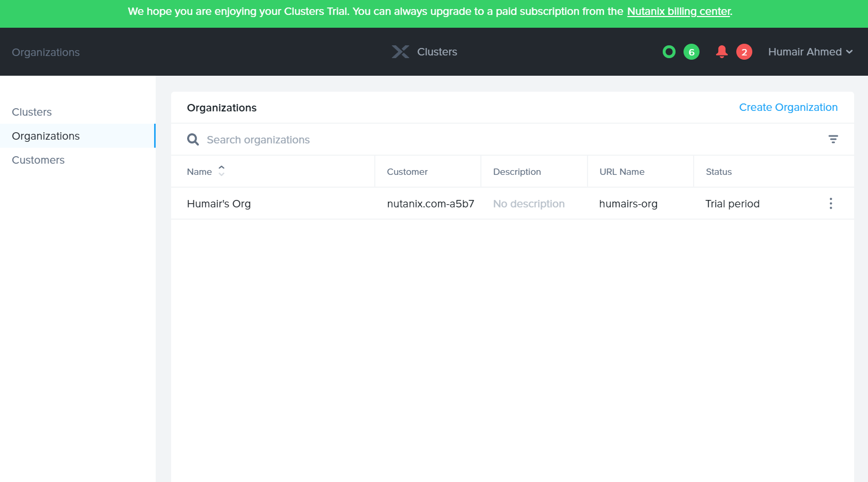This screenshot has width=868, height=482.
Task: Click the humairs-org URL name cell
Action: [x=628, y=204]
